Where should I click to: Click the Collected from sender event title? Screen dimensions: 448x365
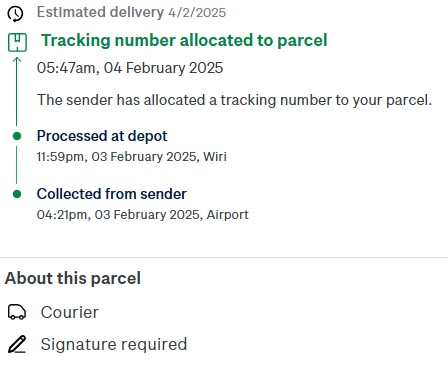(x=112, y=194)
